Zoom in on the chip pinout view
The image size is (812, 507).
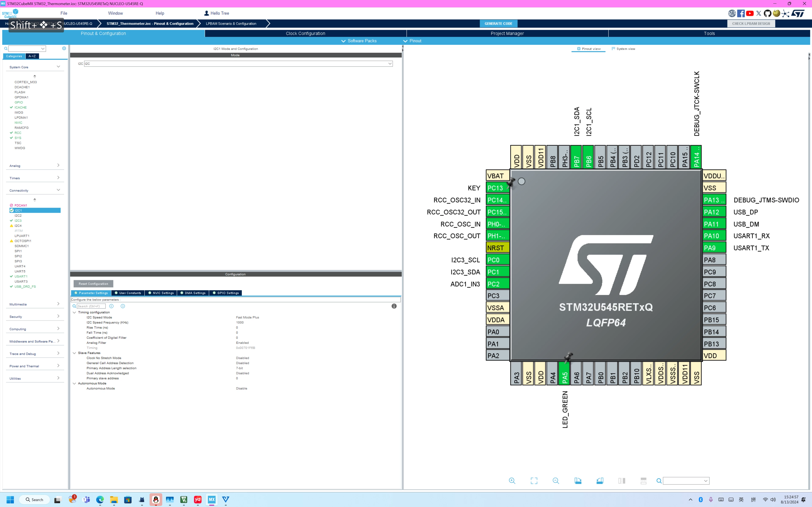(x=512, y=481)
